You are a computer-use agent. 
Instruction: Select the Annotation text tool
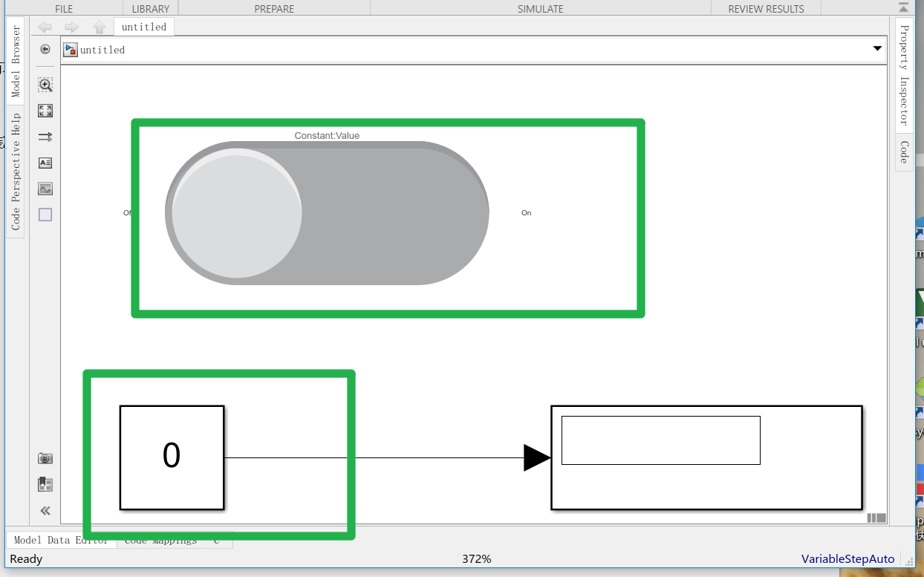click(x=45, y=163)
